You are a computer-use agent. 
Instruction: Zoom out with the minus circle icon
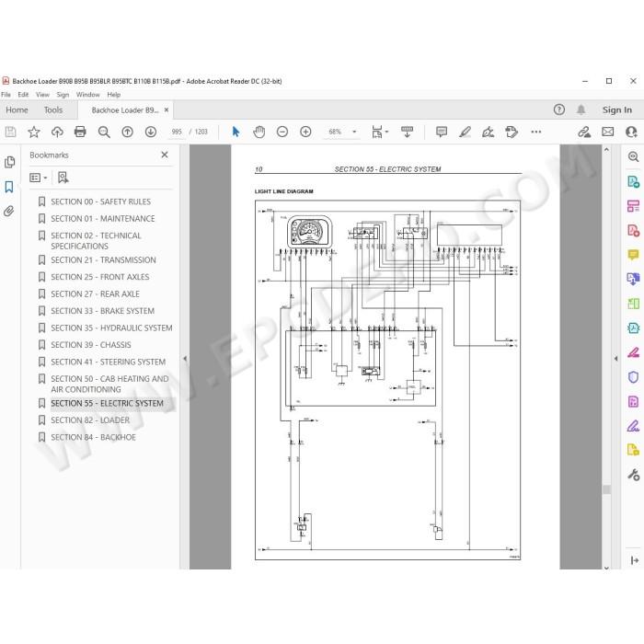coord(282,132)
